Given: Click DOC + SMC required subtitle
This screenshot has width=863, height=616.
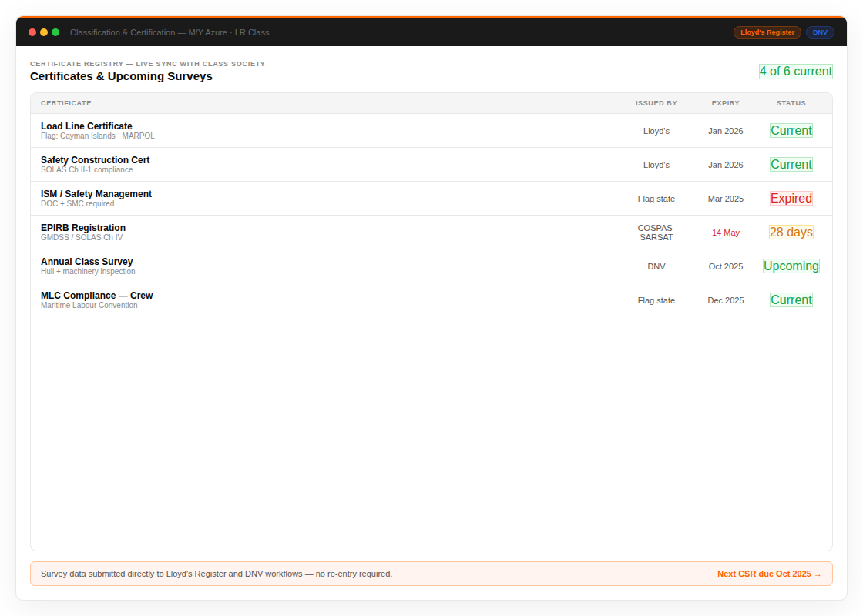Looking at the screenshot, I should coord(78,203).
